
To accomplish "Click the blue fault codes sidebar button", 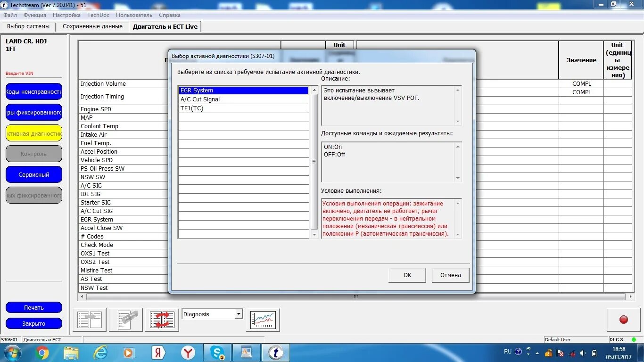I will point(34,91).
